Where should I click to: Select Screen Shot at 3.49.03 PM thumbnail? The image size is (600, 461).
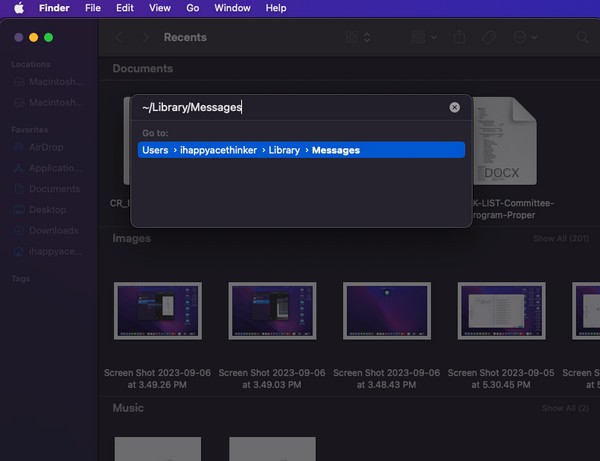(x=272, y=311)
